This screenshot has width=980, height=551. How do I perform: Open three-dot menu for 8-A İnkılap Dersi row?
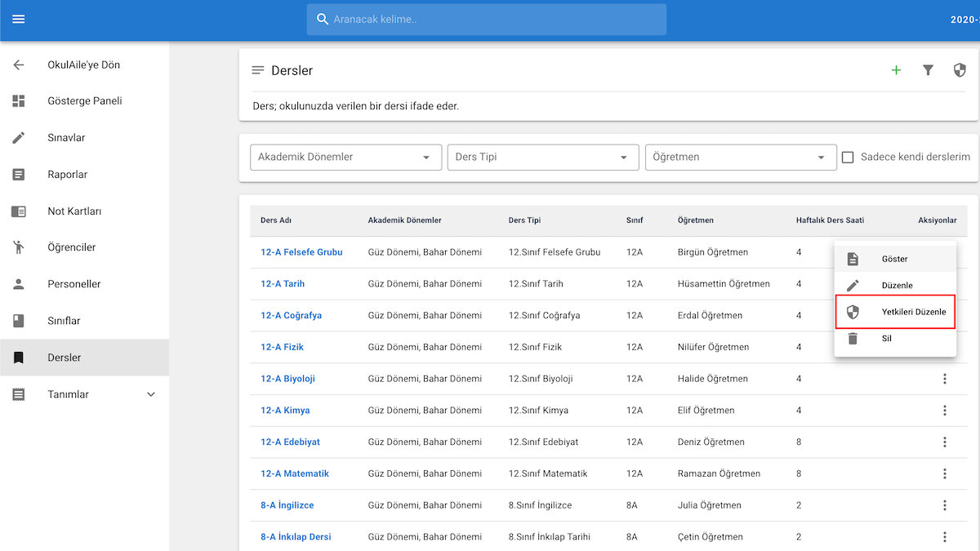945,537
